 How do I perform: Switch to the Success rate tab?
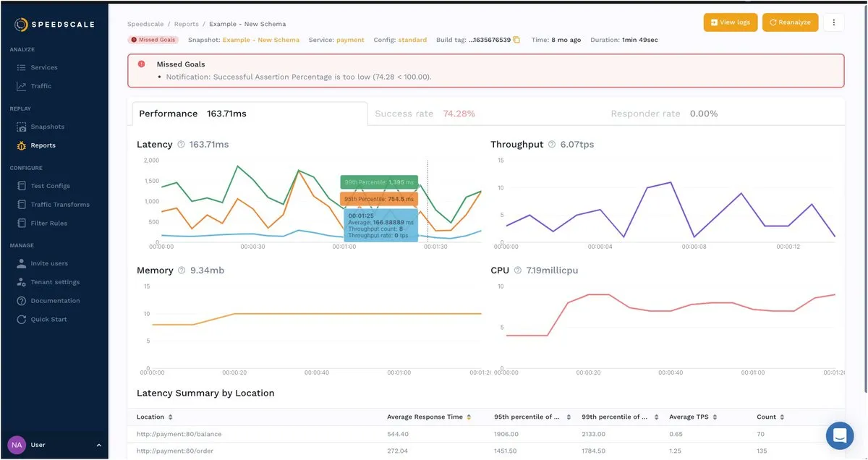coord(425,114)
